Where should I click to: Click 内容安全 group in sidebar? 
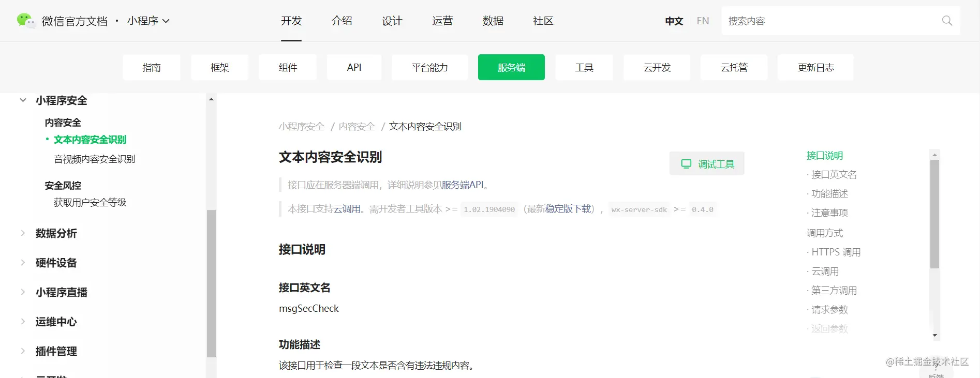[x=63, y=123]
